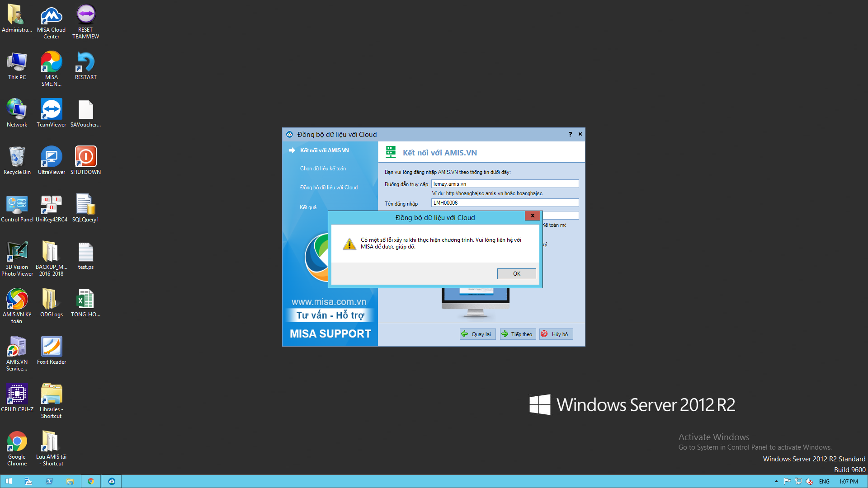Screen dimensions: 868x488
Task: Select the RESET TEAMVIEW desktop icon
Action: (x=85, y=21)
